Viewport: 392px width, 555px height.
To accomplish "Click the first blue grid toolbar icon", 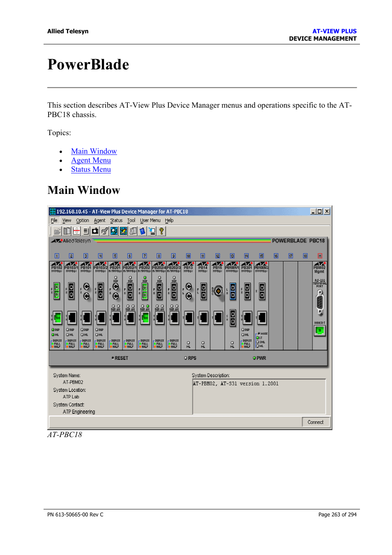I will coord(114,231).
